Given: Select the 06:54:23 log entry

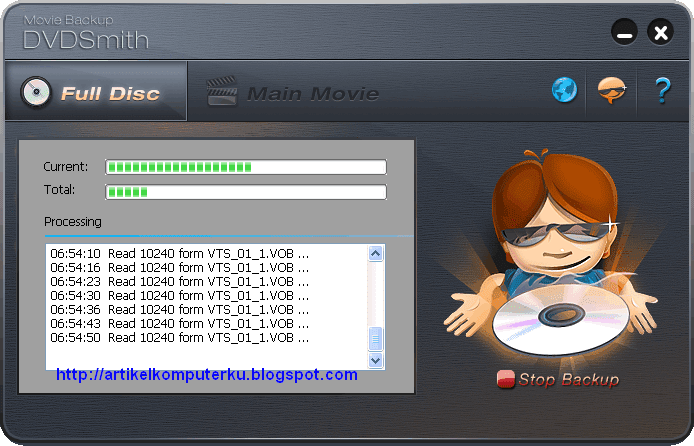Looking at the screenshot, I should 180,281.
